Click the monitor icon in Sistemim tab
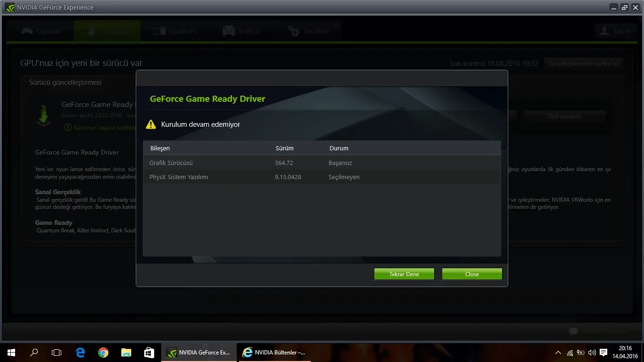Viewport: 644px width, 362px height. click(158, 32)
